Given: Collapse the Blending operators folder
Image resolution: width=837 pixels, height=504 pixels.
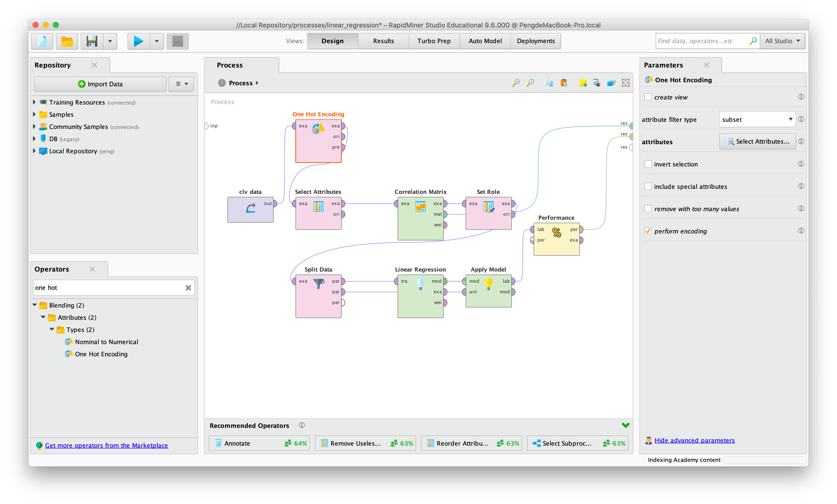Looking at the screenshot, I should point(34,305).
